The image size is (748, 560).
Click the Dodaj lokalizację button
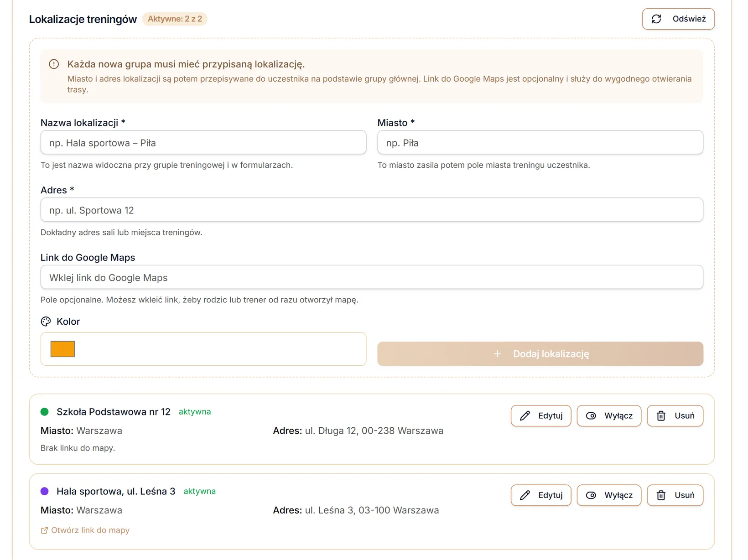[x=540, y=354]
